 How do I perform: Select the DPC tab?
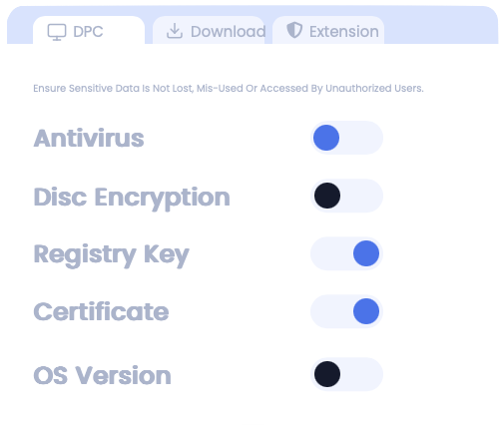coord(89,30)
